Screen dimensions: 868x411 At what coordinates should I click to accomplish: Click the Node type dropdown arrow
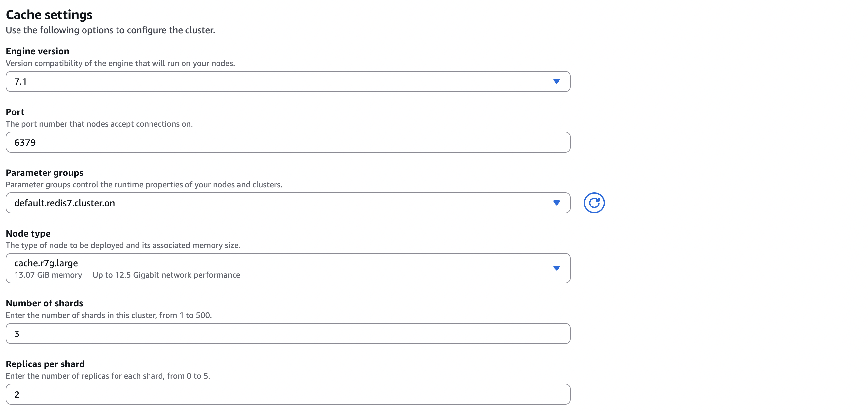pos(557,268)
